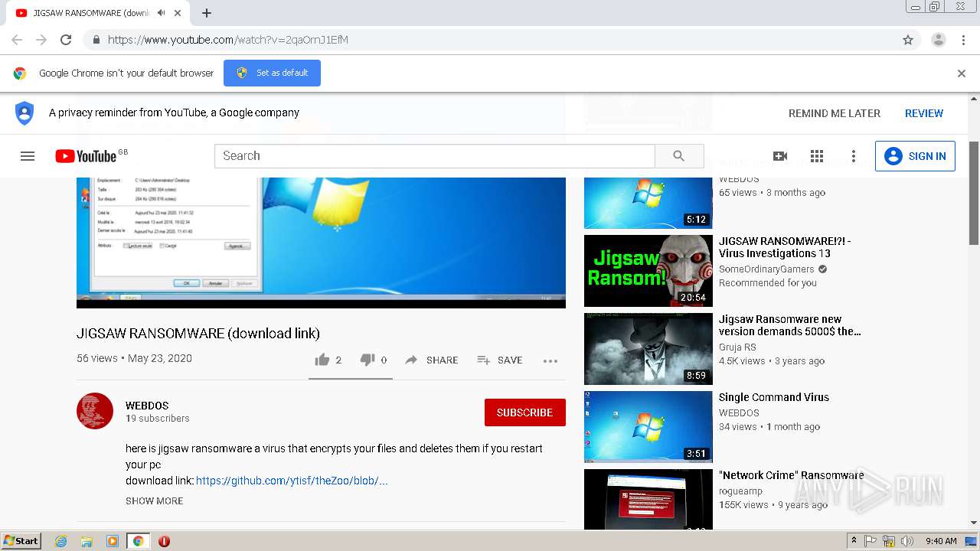Bookmark this page with star icon
This screenshot has width=980, height=551.
pos(908,40)
